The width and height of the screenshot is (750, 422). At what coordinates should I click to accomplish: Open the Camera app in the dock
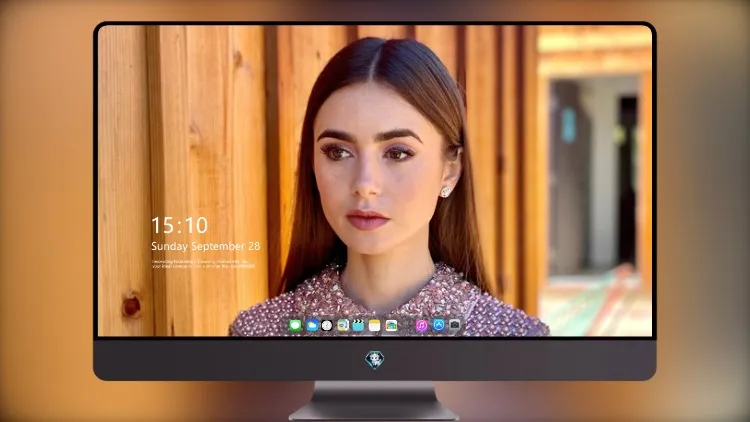click(x=455, y=325)
